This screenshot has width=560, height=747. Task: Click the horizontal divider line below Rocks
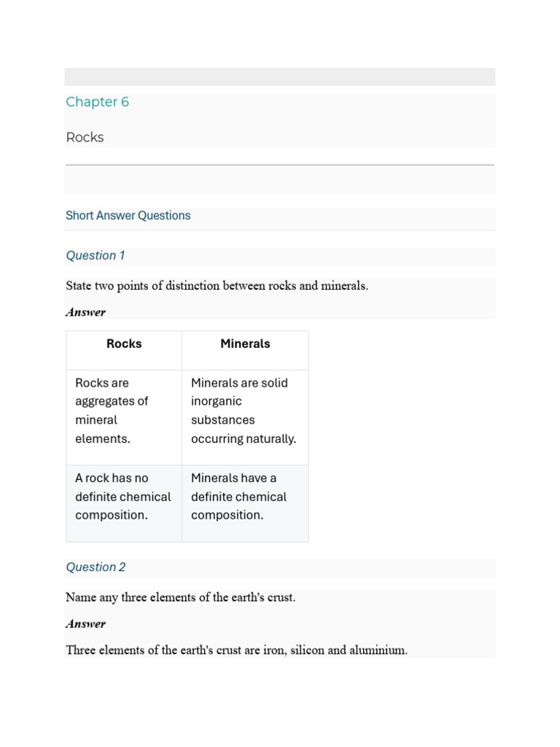(280, 165)
